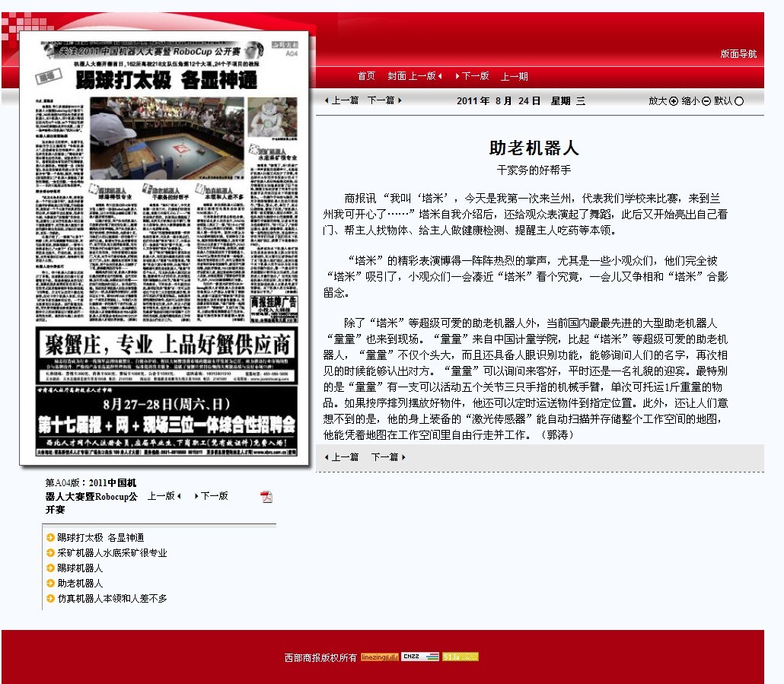Viewport: 784px width, 684px height.
Task: Click the 放大 zoom-in plus icon
Action: [x=673, y=101]
